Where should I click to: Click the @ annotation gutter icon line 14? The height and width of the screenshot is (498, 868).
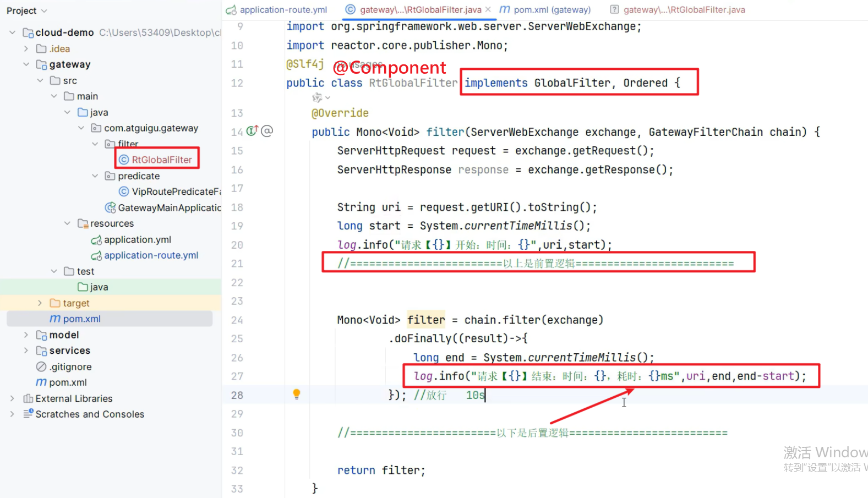coord(267,131)
